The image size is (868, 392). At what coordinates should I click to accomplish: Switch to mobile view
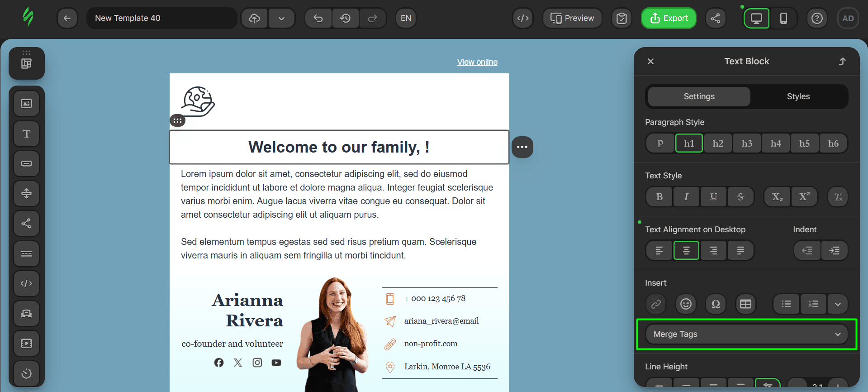coord(783,18)
